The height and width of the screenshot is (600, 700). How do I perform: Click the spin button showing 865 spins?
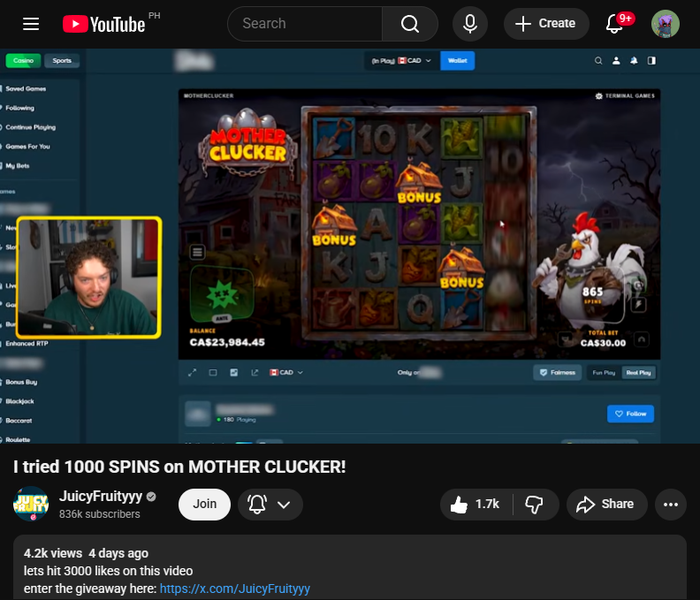coord(592,294)
